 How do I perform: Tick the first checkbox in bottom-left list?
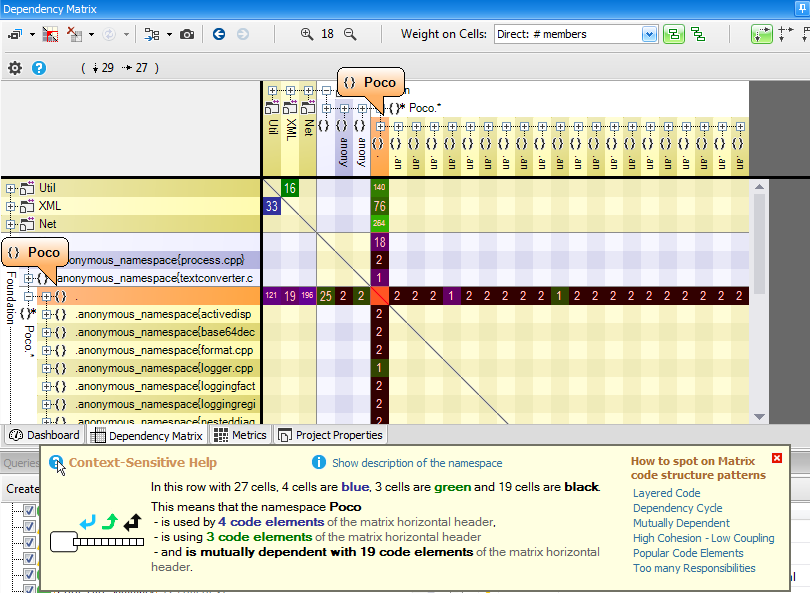pos(28,511)
